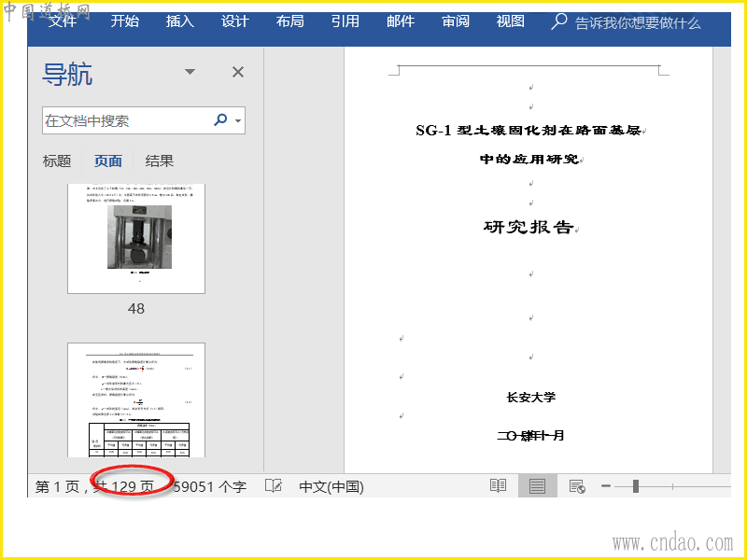Switch to Print Layout view icon
Image resolution: width=747 pixels, height=560 pixels.
click(538, 486)
